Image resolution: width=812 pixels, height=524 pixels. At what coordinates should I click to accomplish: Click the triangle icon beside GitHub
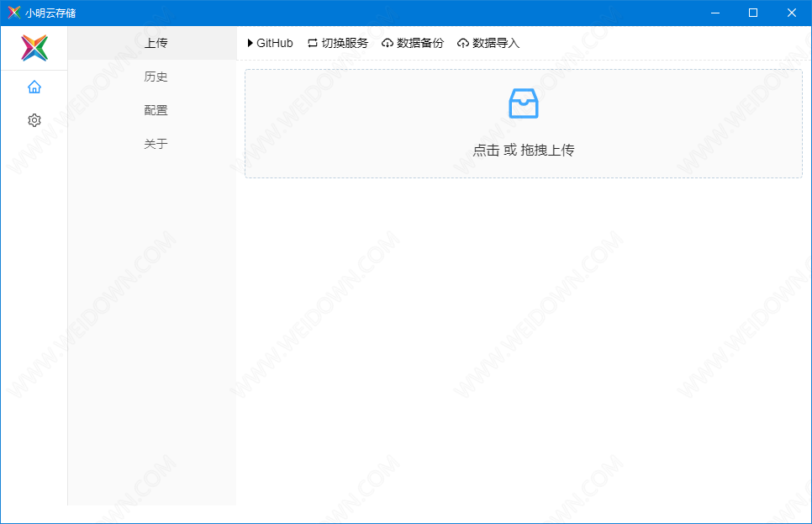click(250, 43)
